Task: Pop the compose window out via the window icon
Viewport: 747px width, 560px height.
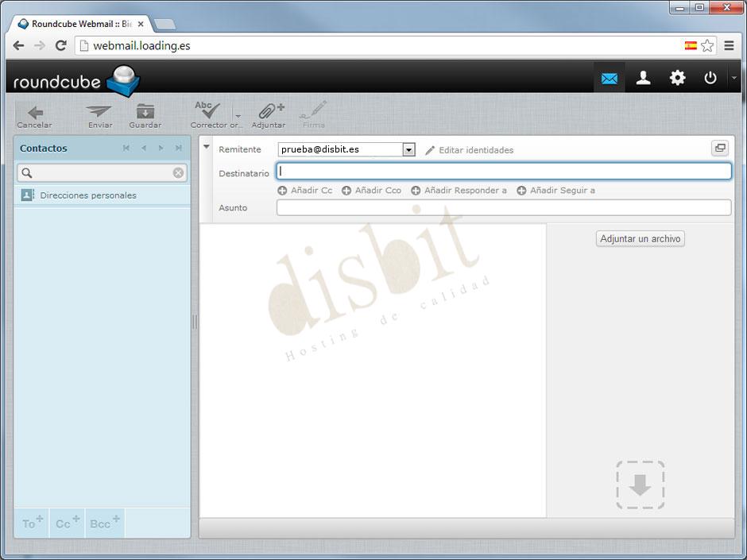Action: coord(720,148)
